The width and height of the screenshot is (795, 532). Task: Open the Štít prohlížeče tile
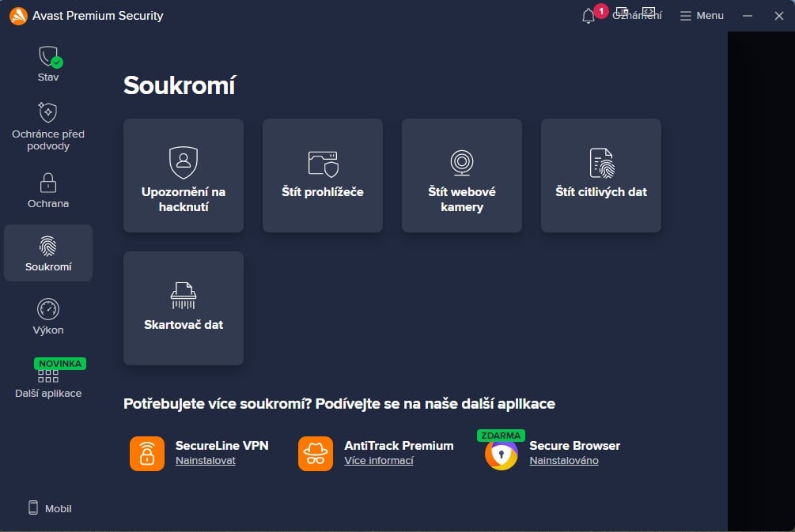click(322, 175)
